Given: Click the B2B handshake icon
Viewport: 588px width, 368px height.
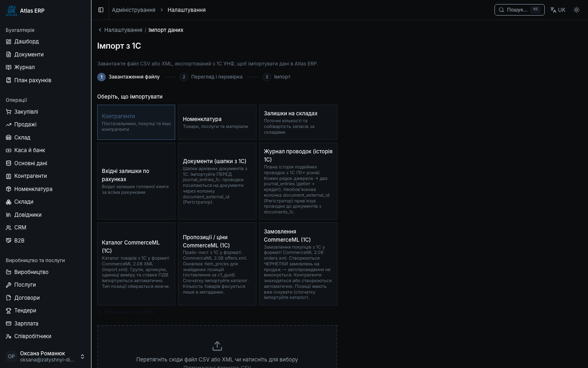Looking at the screenshot, I should 9,240.
